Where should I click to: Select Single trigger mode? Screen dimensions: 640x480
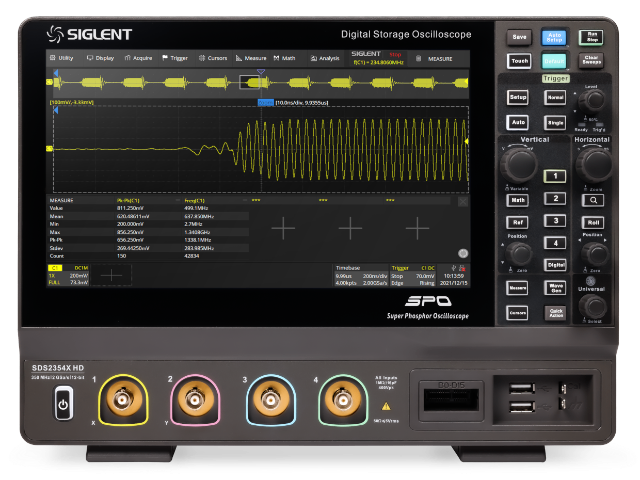[555, 122]
